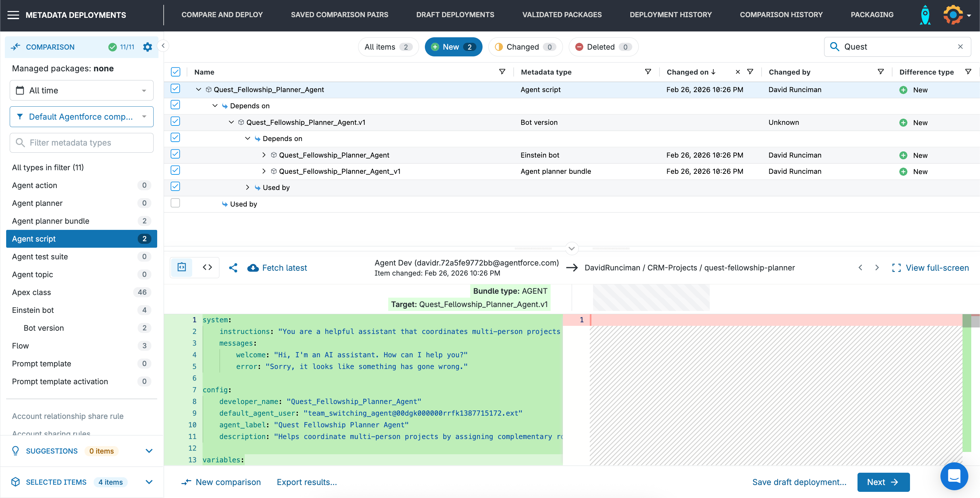Click the View full-screen icon
The width and height of the screenshot is (980, 498).
(x=897, y=268)
